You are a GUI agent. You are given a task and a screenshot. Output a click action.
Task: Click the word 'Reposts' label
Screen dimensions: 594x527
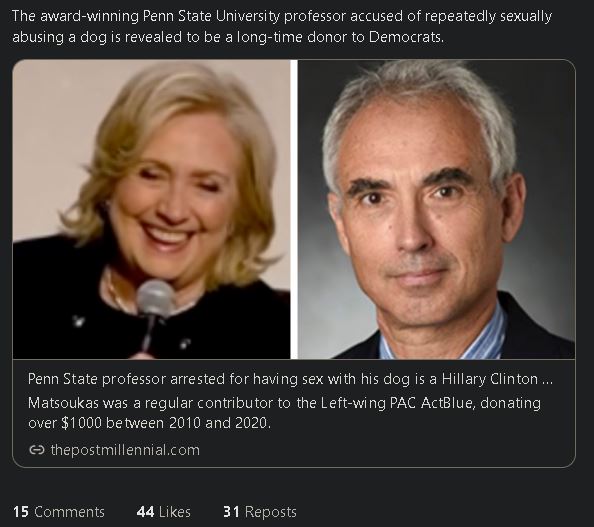point(271,511)
